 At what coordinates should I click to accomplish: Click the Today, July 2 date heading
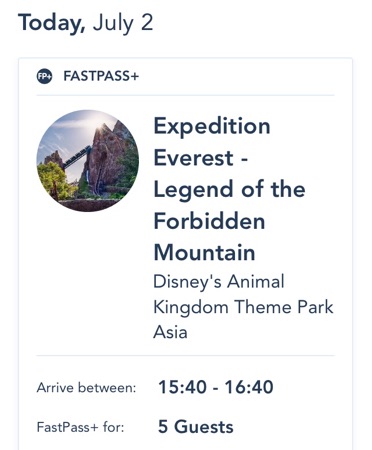86,23
